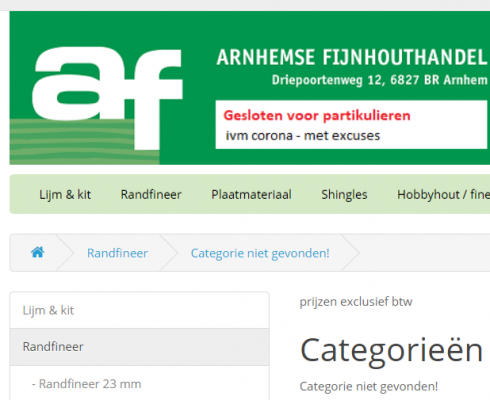Viewport: 490px width, 400px height.
Task: Open Lijm & kit in top navigation
Action: click(x=65, y=194)
